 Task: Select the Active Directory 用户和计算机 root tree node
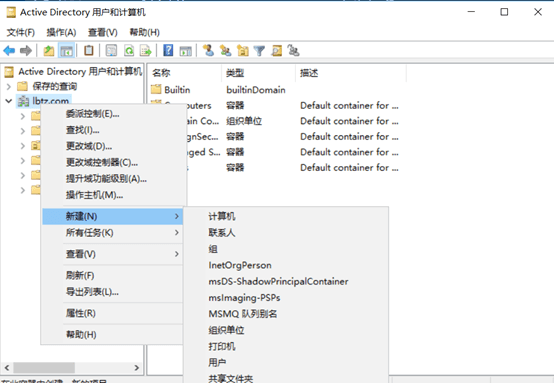[80, 71]
